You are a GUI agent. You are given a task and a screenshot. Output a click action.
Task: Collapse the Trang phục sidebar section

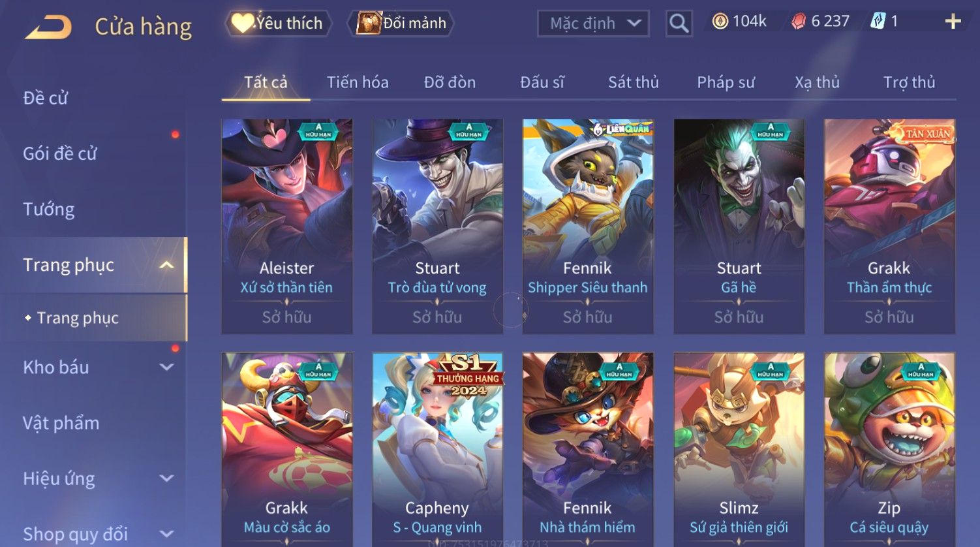pos(167,265)
